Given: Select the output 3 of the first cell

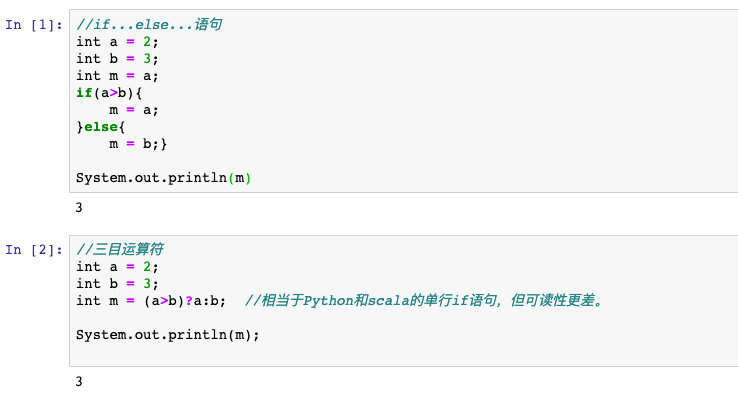Looking at the screenshot, I should coord(79,208).
